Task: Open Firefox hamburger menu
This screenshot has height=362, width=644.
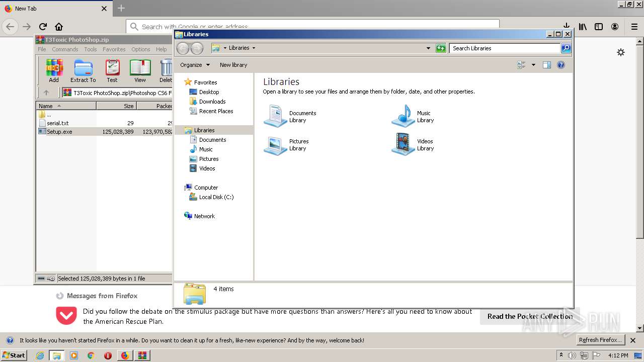Action: point(634,27)
